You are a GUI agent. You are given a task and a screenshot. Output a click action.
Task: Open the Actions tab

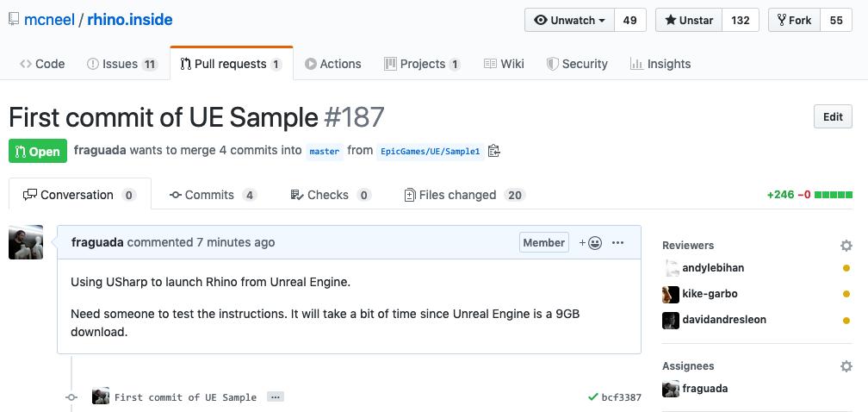(x=332, y=64)
